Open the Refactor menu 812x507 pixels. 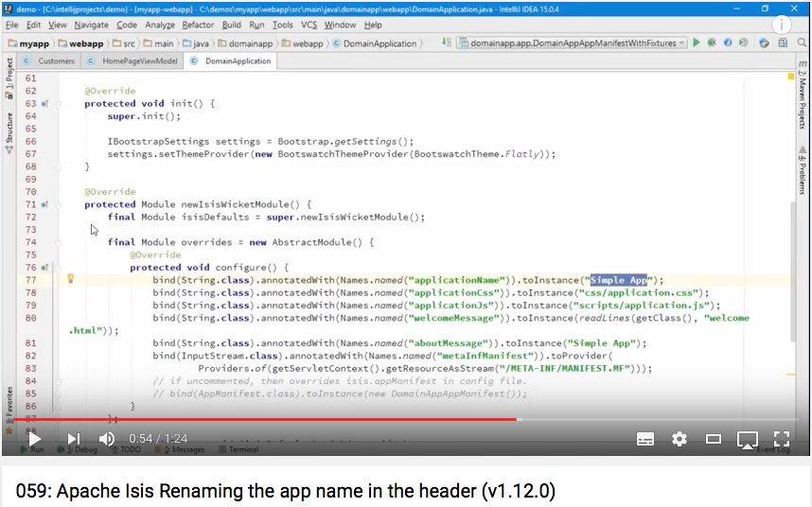click(198, 25)
